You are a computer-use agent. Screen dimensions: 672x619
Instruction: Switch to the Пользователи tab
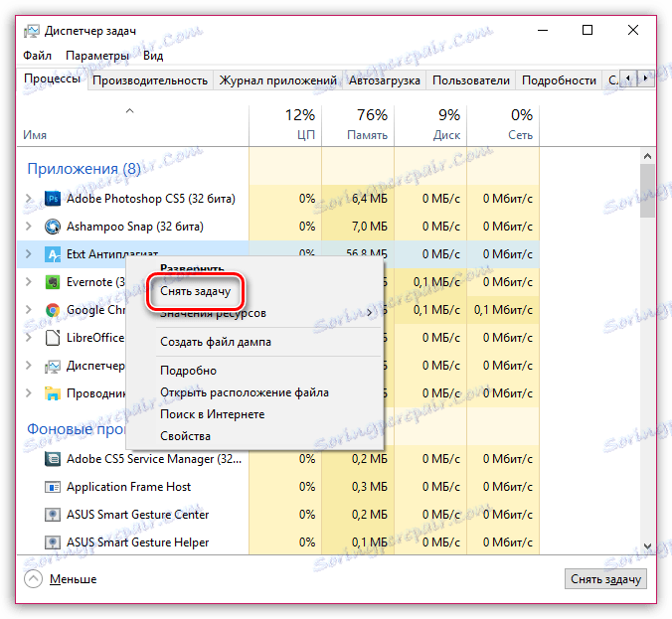[x=471, y=80]
